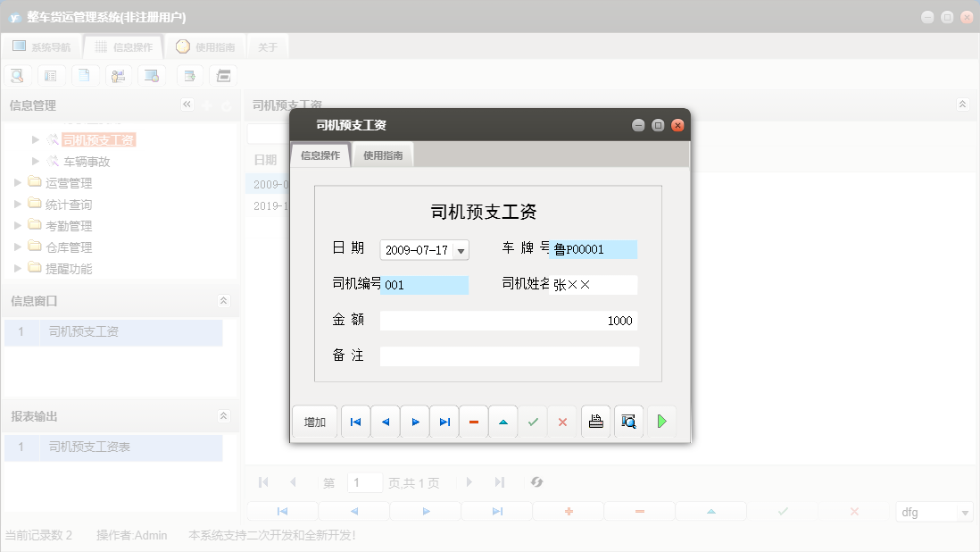Click the green execute arrow in the dialog
Screen dimensions: 980x552
click(661, 421)
